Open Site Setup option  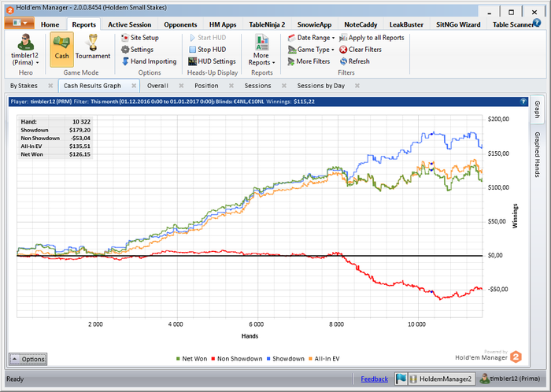tap(139, 37)
